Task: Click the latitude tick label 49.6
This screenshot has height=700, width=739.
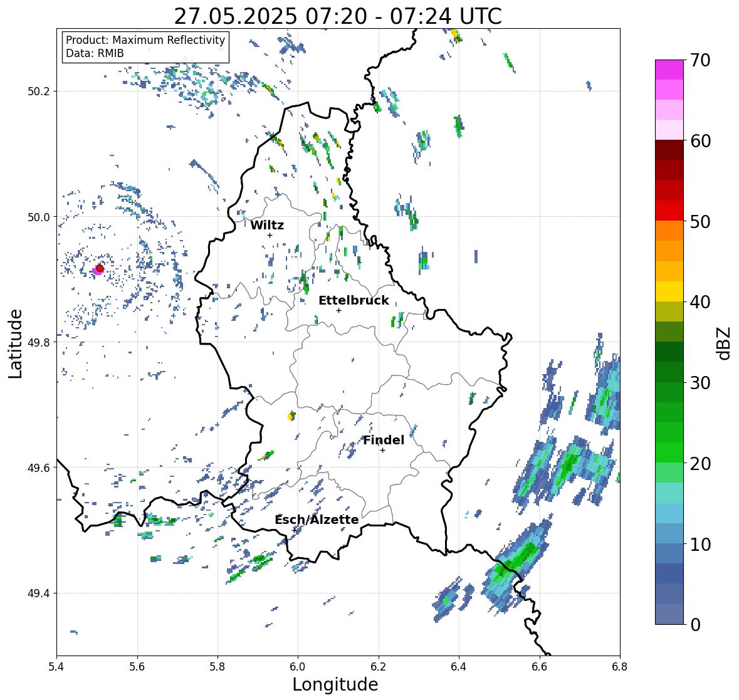Action: coord(39,468)
